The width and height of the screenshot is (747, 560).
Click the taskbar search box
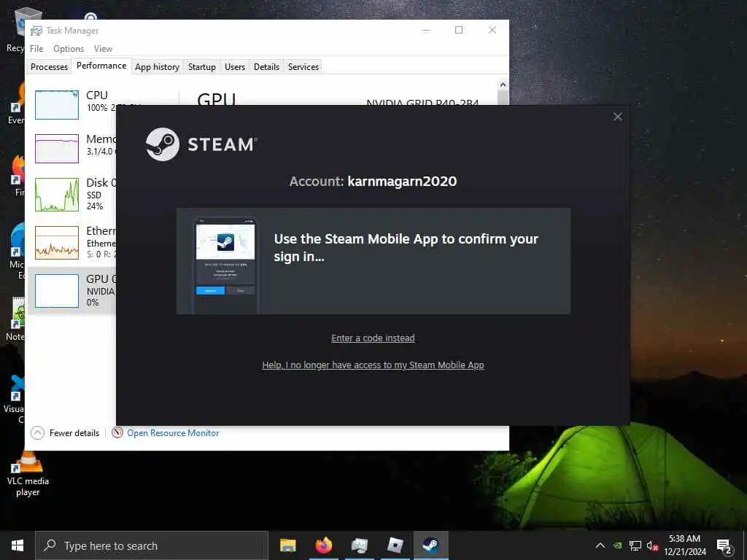click(152, 545)
